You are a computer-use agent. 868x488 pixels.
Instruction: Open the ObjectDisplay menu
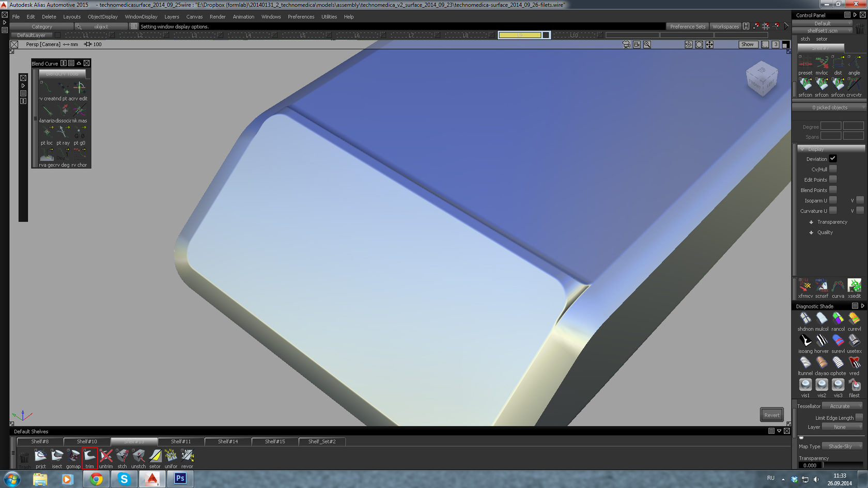click(x=102, y=17)
